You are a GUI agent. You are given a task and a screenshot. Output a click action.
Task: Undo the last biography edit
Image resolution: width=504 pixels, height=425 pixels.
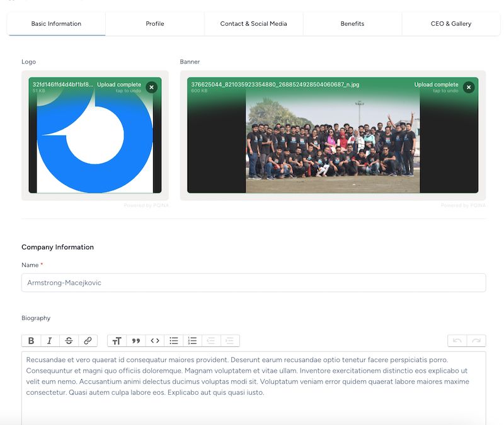click(x=457, y=341)
